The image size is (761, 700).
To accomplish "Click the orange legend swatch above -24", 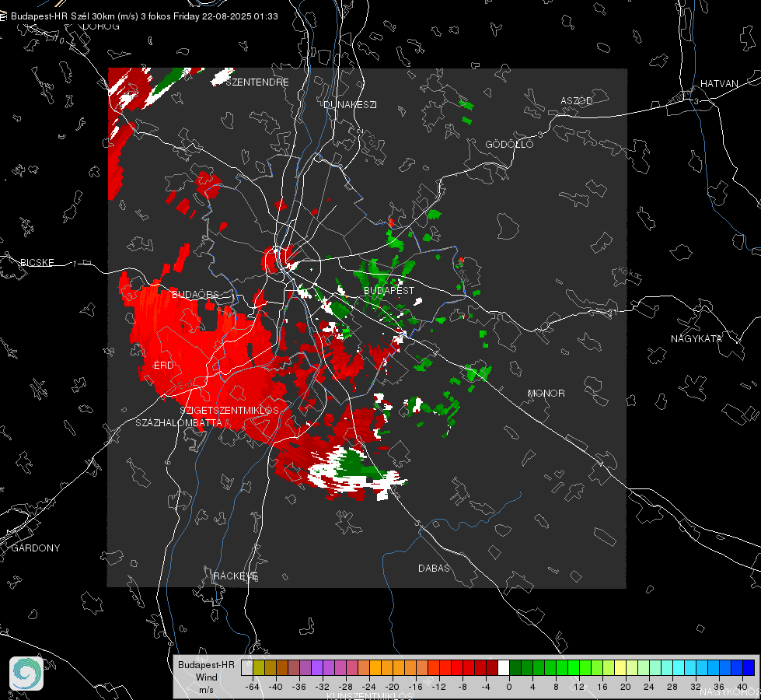I will pyautogui.click(x=375, y=667).
